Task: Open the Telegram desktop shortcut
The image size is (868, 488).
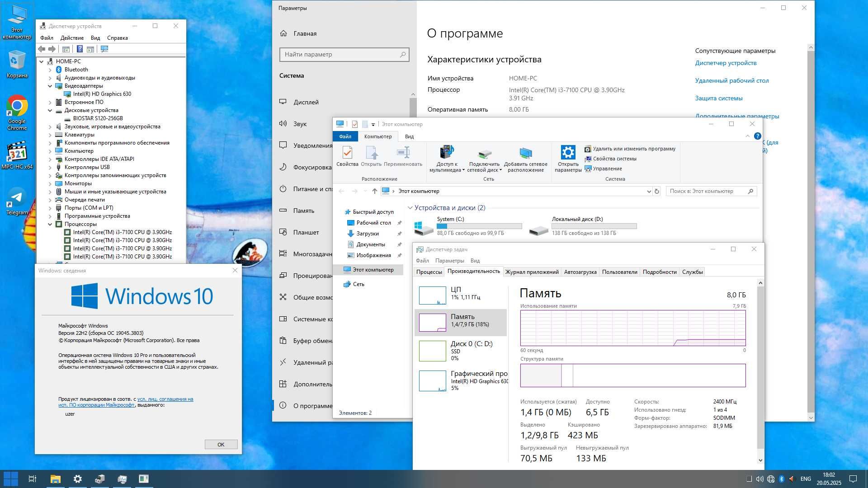Action: pos(17,201)
